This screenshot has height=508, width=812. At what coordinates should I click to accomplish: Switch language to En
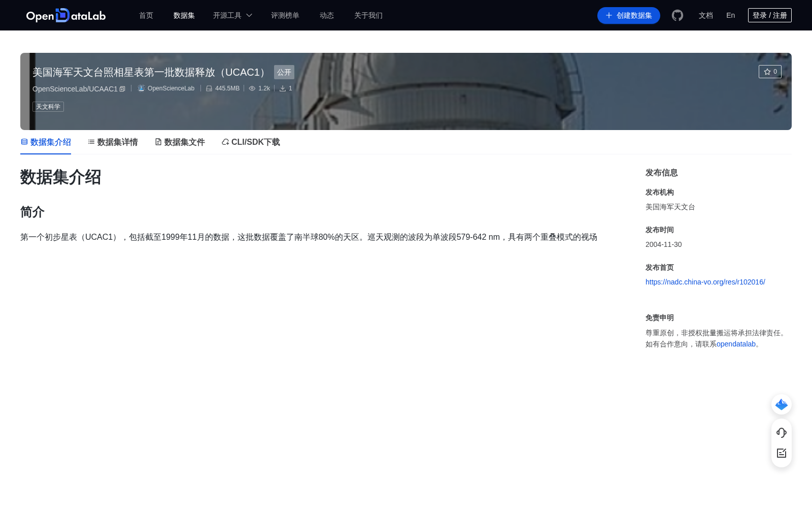731,15
